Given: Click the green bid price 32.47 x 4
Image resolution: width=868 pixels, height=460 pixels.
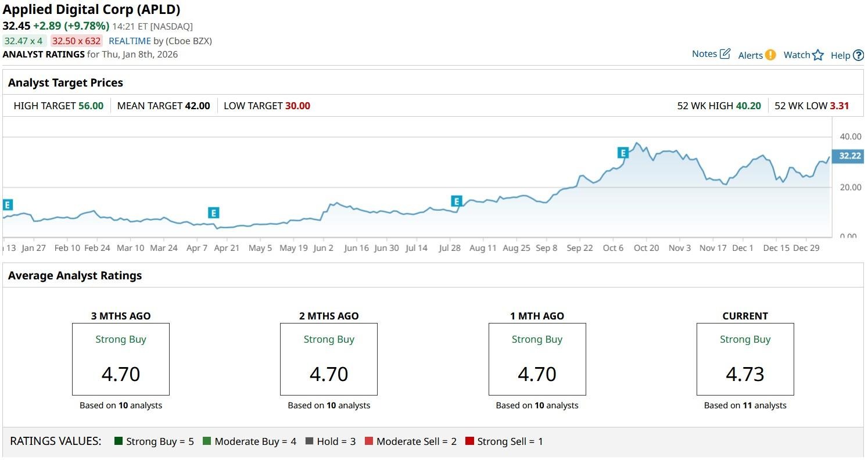Looking at the screenshot, I should [x=23, y=41].
